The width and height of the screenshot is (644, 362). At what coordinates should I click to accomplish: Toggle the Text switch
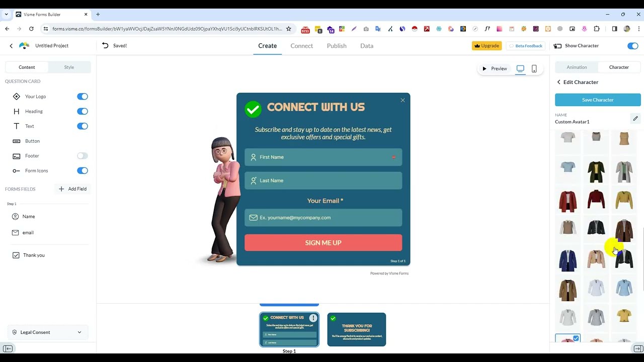pos(83,126)
